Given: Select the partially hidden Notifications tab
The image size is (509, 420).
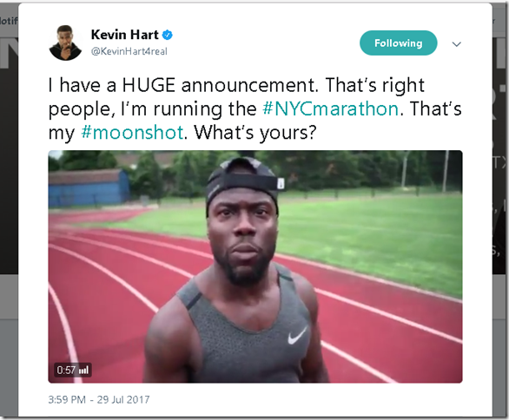Looking at the screenshot, I should tap(9, 21).
